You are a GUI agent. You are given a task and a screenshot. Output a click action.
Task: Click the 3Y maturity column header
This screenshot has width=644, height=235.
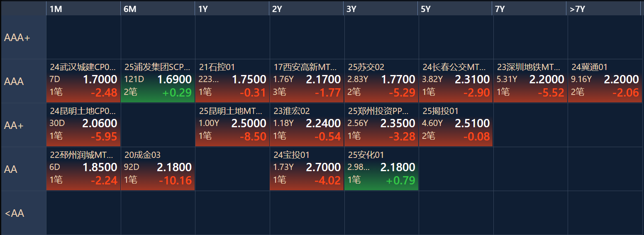point(381,9)
